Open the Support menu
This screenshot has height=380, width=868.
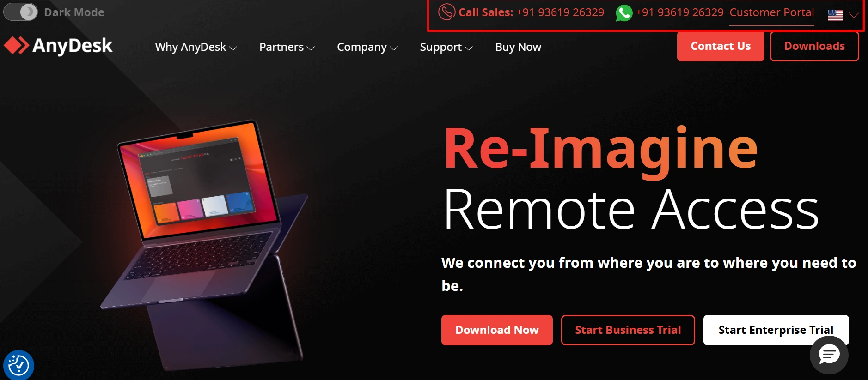pos(446,47)
